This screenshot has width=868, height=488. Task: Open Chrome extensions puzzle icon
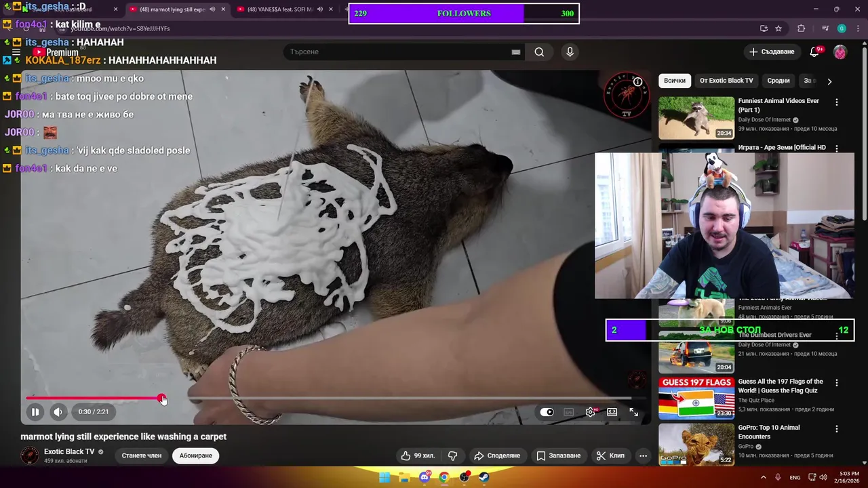[x=802, y=28]
